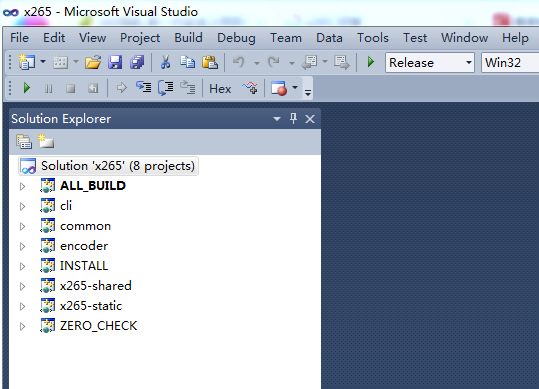This screenshot has height=389, width=539.
Task: Open the Breakpoints window icon
Action: tap(279, 88)
